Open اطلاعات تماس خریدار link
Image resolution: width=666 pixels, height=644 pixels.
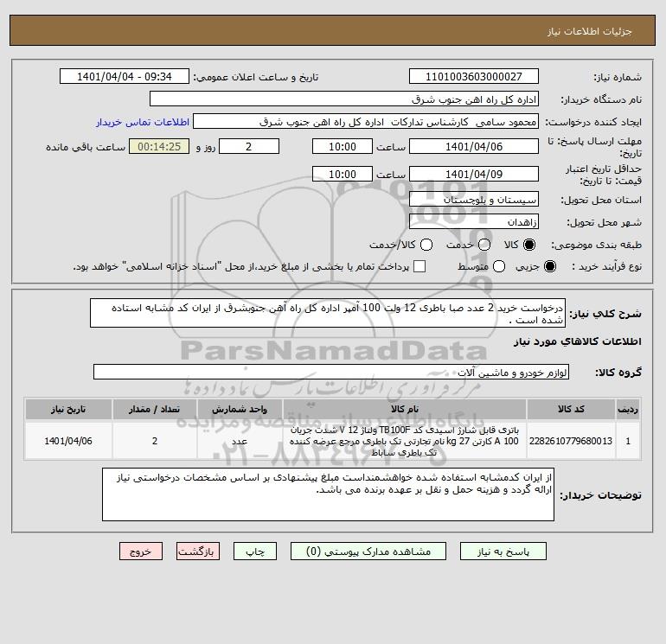point(143,122)
